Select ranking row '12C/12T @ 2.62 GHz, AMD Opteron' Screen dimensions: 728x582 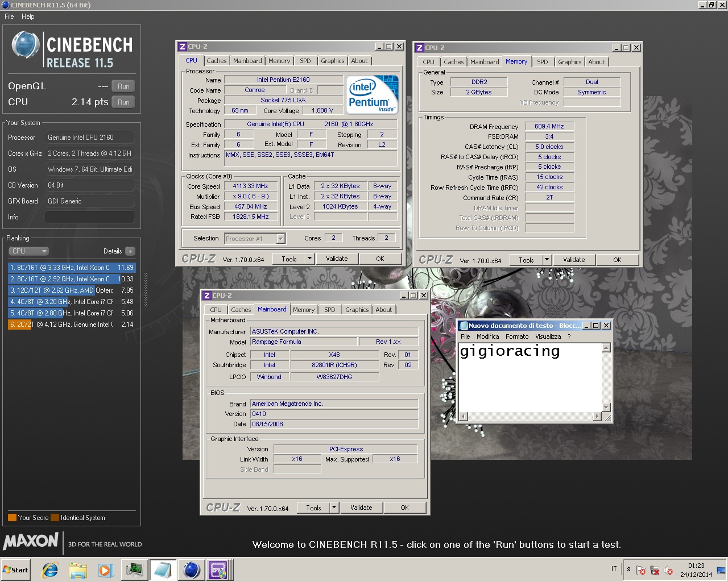pyautogui.click(x=72, y=290)
